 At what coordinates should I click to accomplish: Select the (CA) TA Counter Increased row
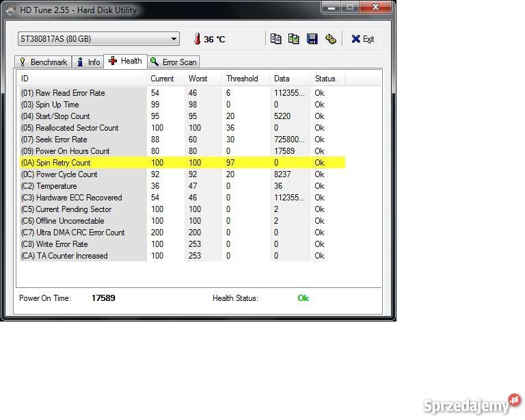(x=183, y=256)
